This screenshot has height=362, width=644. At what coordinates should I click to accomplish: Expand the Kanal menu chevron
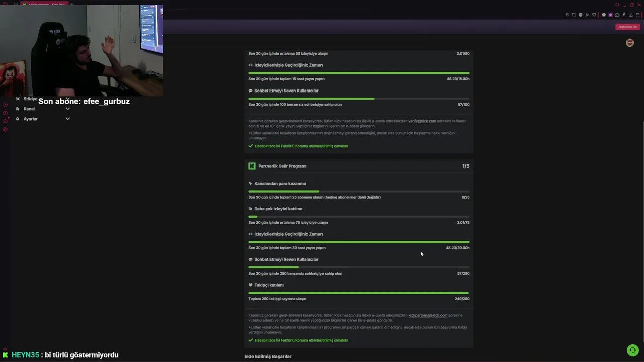tap(68, 109)
